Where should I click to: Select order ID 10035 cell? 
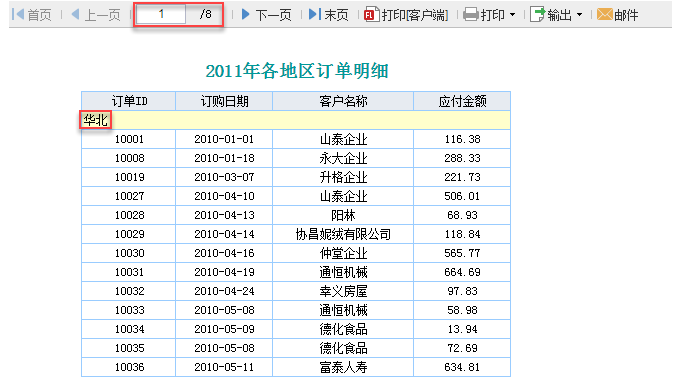click(129, 348)
